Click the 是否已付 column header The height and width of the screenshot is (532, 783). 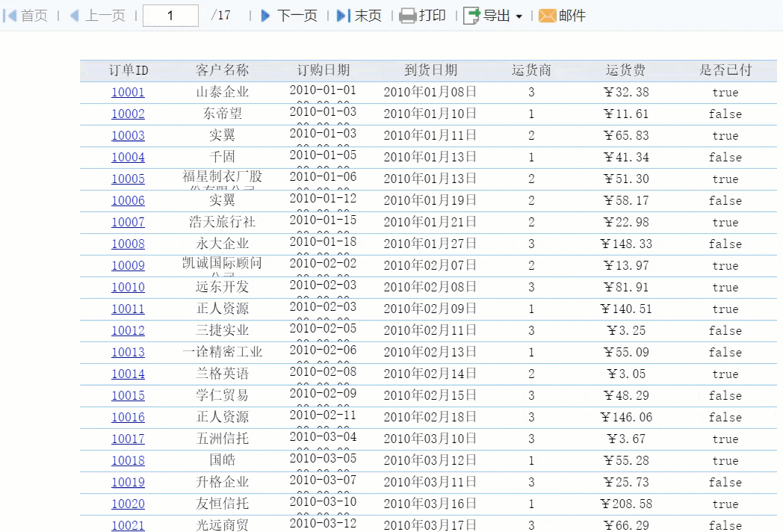point(725,70)
